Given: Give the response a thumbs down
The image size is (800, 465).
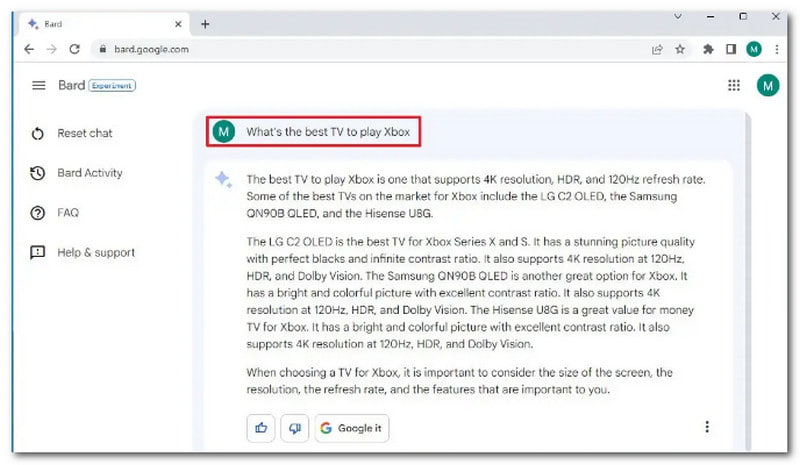Looking at the screenshot, I should coord(295,428).
